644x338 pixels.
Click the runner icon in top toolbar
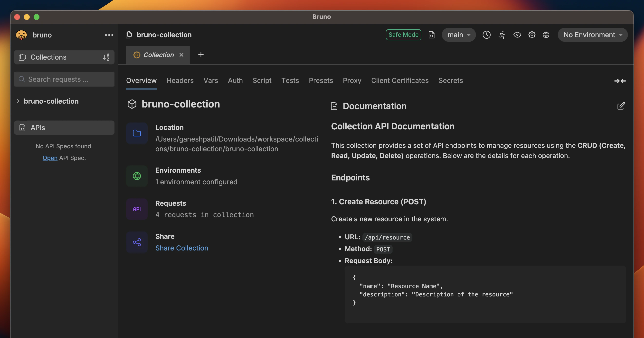tap(502, 35)
